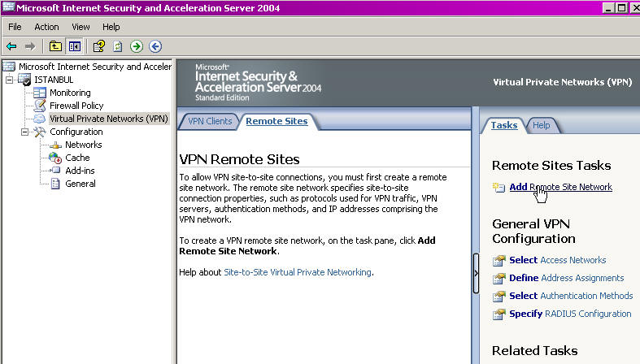Viewport: 640px width, 364px height.
Task: Collapse the Configuration tree node
Action: click(25, 132)
